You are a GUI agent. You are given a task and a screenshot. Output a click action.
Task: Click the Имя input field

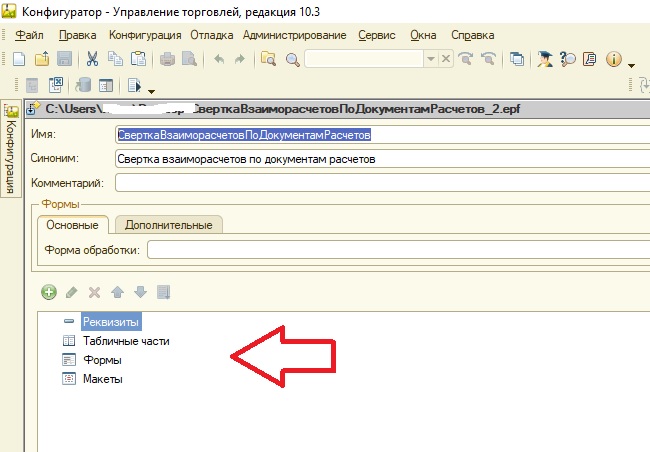point(383,135)
